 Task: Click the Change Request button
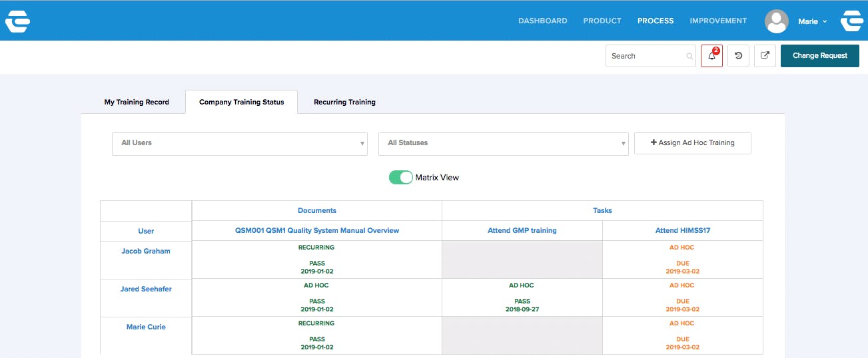(x=820, y=56)
